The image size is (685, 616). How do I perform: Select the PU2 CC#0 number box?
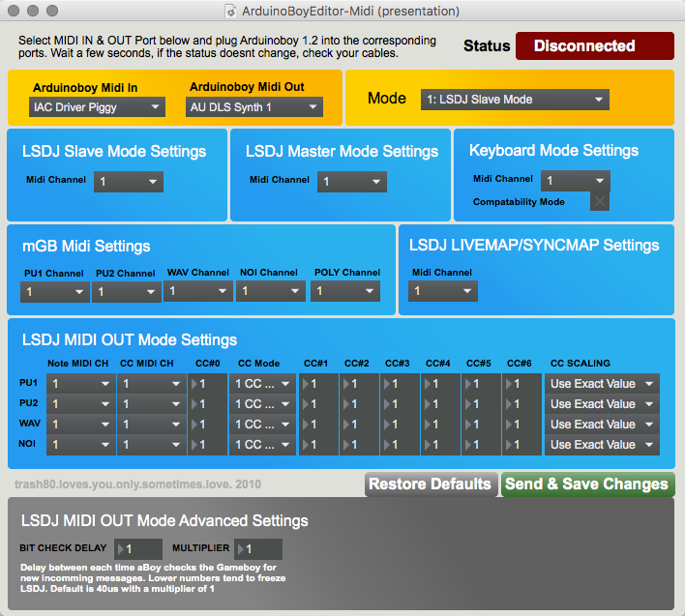pos(207,404)
